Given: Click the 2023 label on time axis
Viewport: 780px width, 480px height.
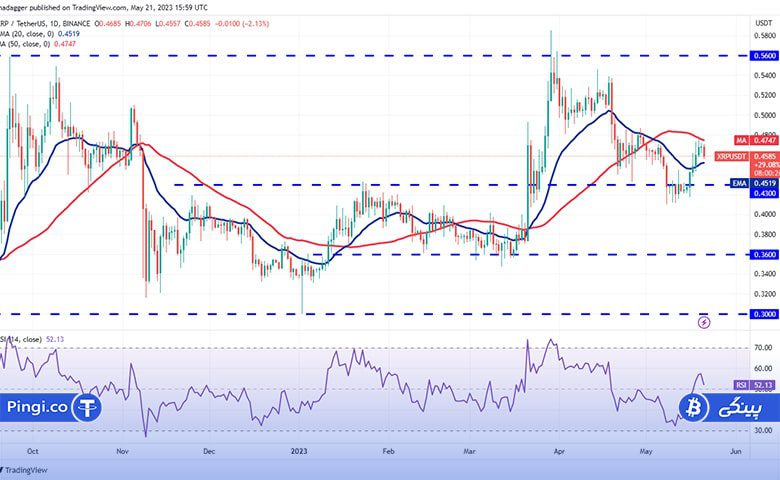Looking at the screenshot, I should tap(299, 451).
